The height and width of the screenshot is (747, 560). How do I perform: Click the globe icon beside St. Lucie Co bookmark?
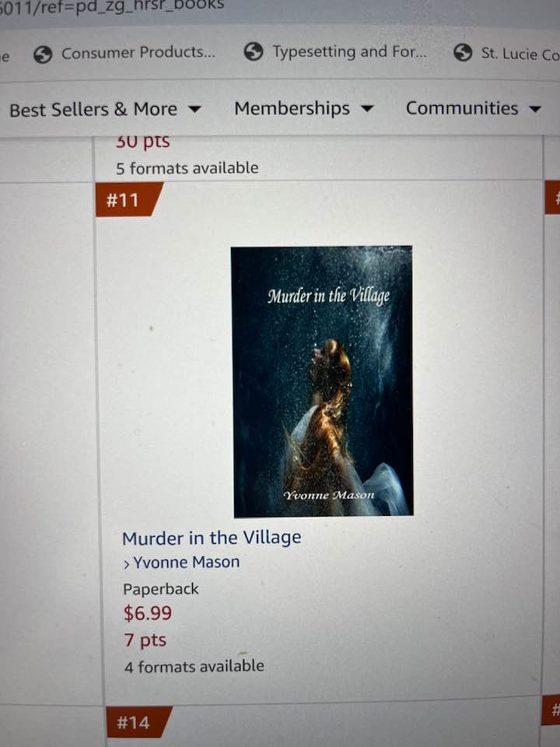pyautogui.click(x=462, y=52)
